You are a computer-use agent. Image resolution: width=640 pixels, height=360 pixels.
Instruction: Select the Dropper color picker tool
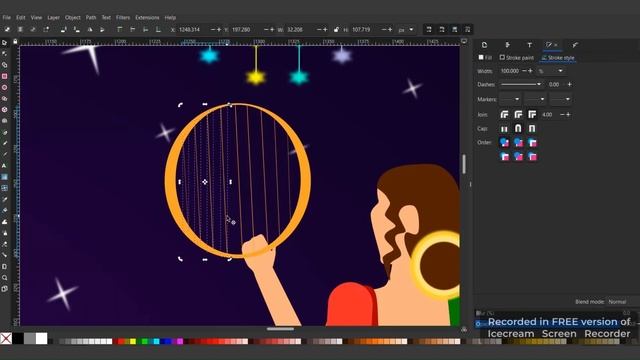pos(4,199)
